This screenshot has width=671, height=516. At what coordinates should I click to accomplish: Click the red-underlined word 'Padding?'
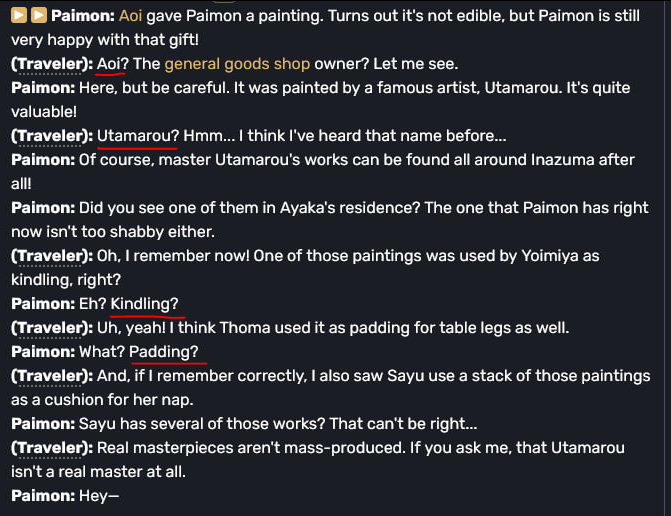[x=164, y=352]
